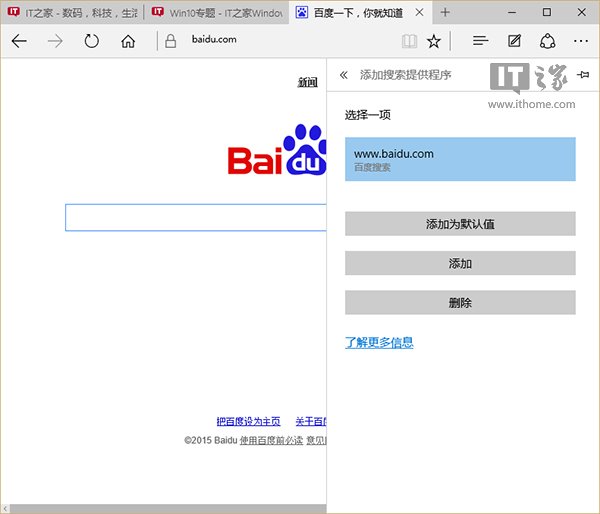
Task: Click the 添加 button
Action: click(x=460, y=263)
